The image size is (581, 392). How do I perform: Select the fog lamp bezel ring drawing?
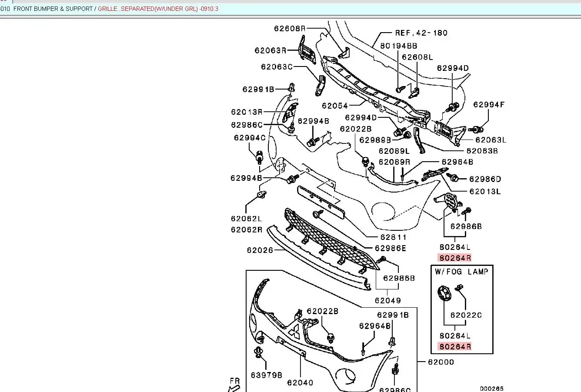click(x=444, y=293)
